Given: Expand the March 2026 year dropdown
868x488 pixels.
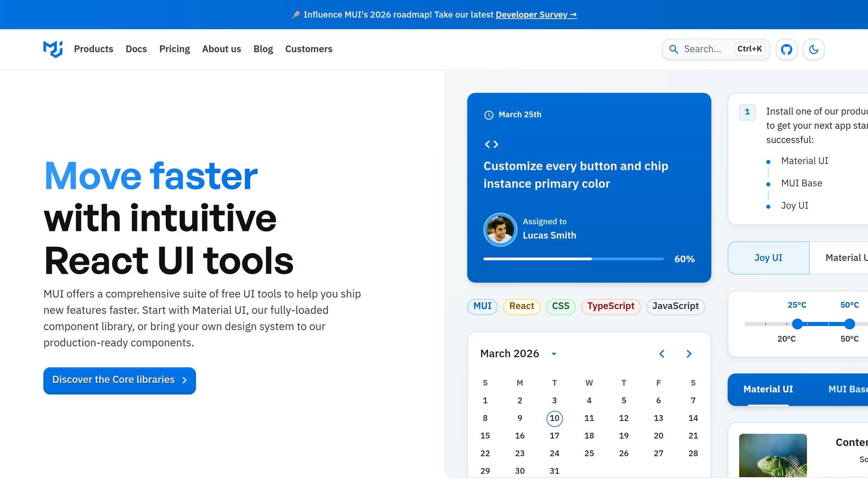Looking at the screenshot, I should (554, 354).
